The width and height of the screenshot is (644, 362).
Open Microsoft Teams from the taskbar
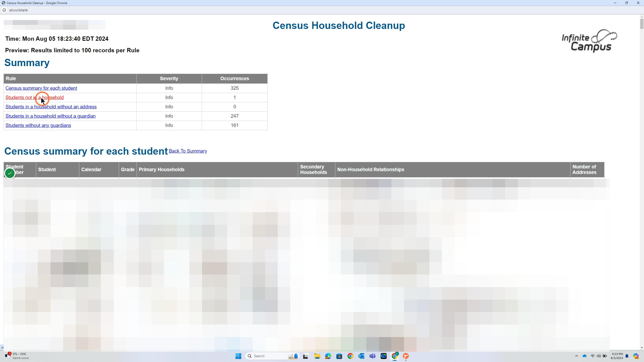[372, 356]
